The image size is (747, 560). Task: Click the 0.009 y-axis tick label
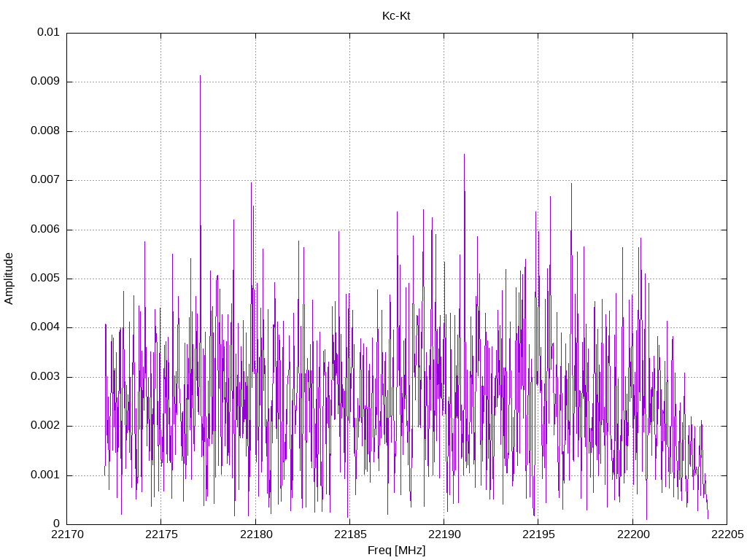45,81
